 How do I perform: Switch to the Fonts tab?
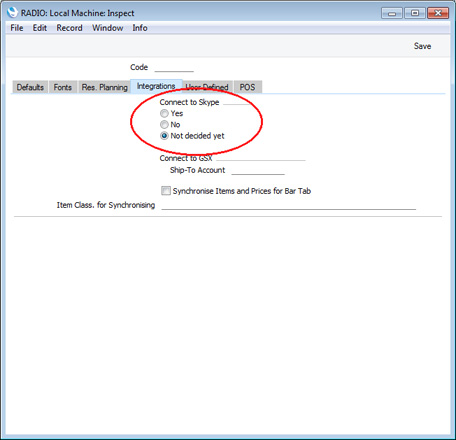(x=63, y=87)
